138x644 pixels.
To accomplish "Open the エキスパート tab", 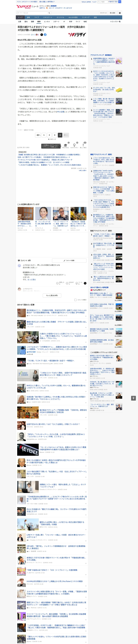I will 48,17.
